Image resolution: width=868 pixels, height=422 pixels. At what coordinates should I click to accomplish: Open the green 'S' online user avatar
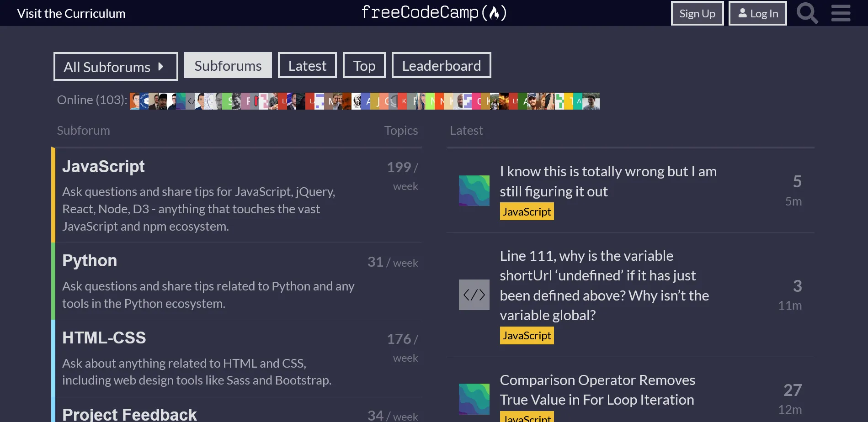click(227, 101)
